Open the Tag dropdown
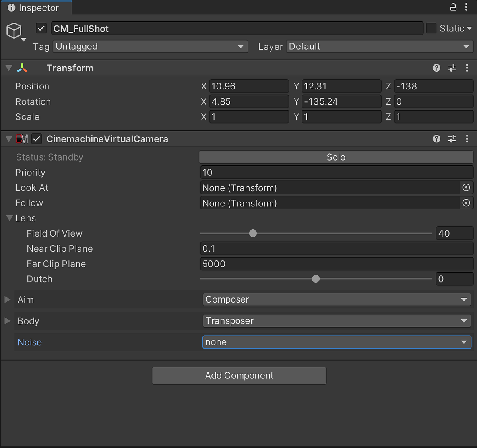 point(150,47)
